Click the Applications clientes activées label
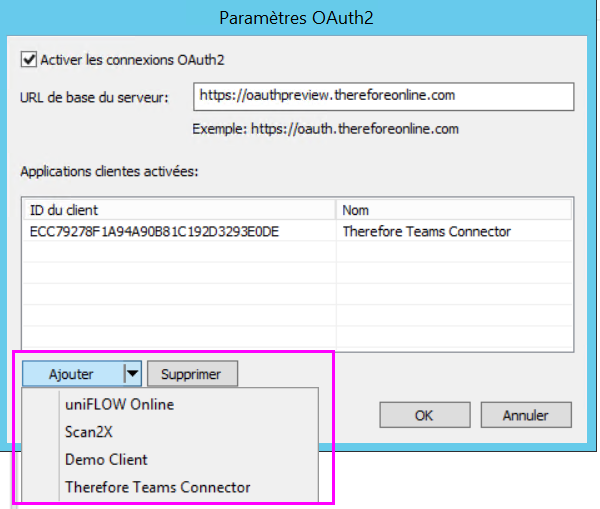Viewport: 600px width, 509px height. click(110, 171)
